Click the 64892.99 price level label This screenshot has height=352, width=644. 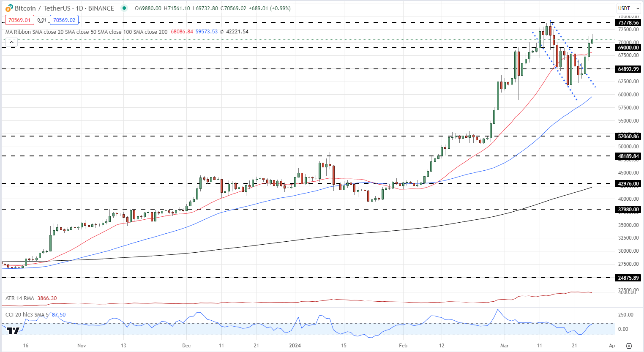(628, 69)
